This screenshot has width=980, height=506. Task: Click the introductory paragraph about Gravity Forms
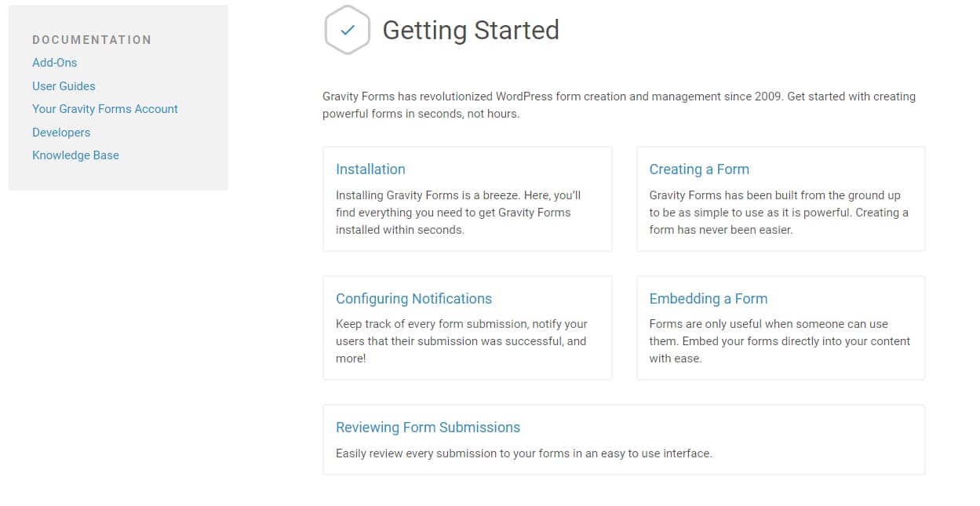pyautogui.click(x=618, y=104)
